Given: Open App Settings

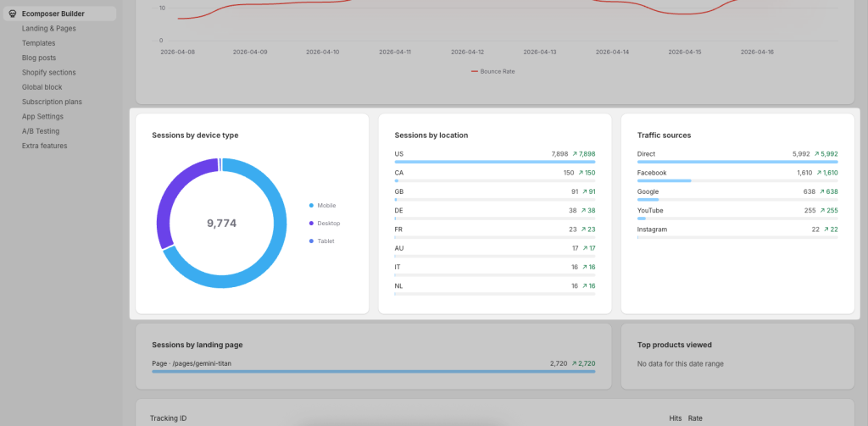Looking at the screenshot, I should coord(42,116).
